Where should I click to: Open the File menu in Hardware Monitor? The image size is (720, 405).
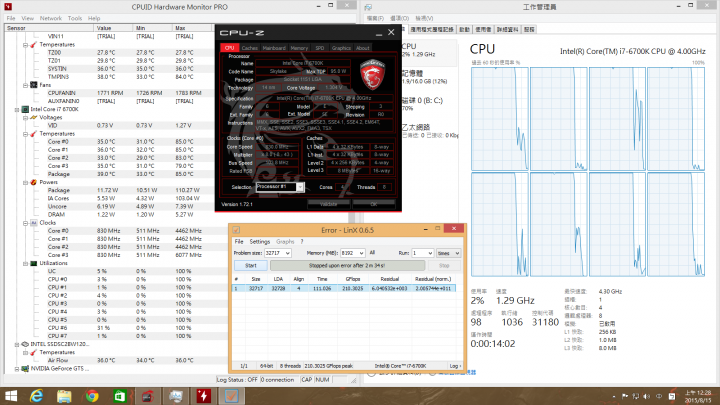11,18
